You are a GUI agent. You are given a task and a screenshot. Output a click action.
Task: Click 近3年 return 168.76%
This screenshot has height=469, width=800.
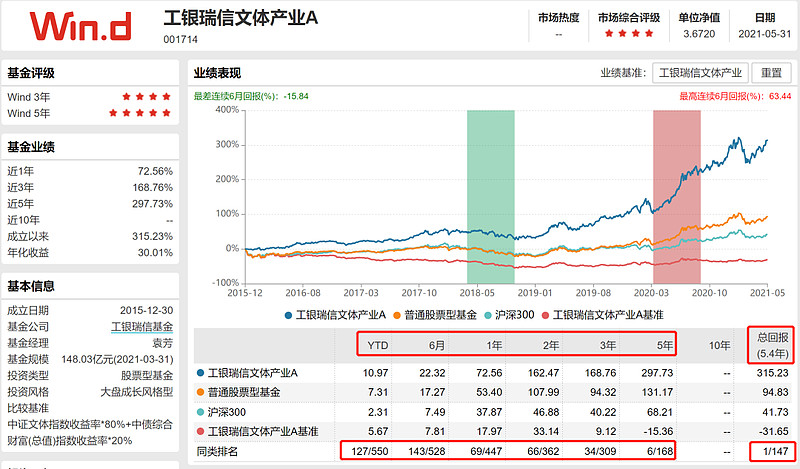click(x=153, y=187)
